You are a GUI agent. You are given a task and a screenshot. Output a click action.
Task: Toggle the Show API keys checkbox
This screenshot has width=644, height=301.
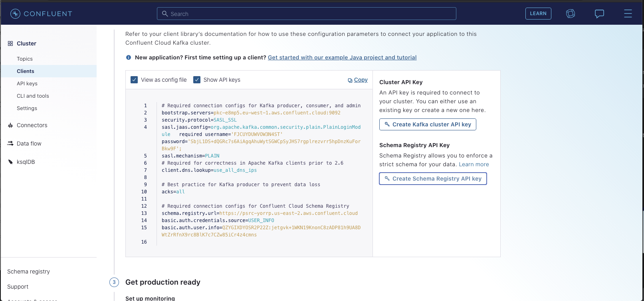coord(197,80)
